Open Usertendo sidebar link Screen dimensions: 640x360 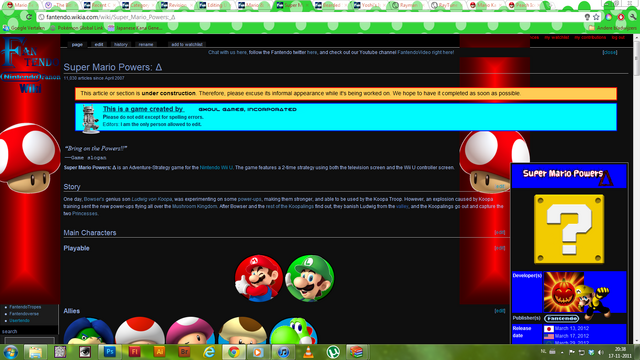pyautogui.click(x=20, y=320)
